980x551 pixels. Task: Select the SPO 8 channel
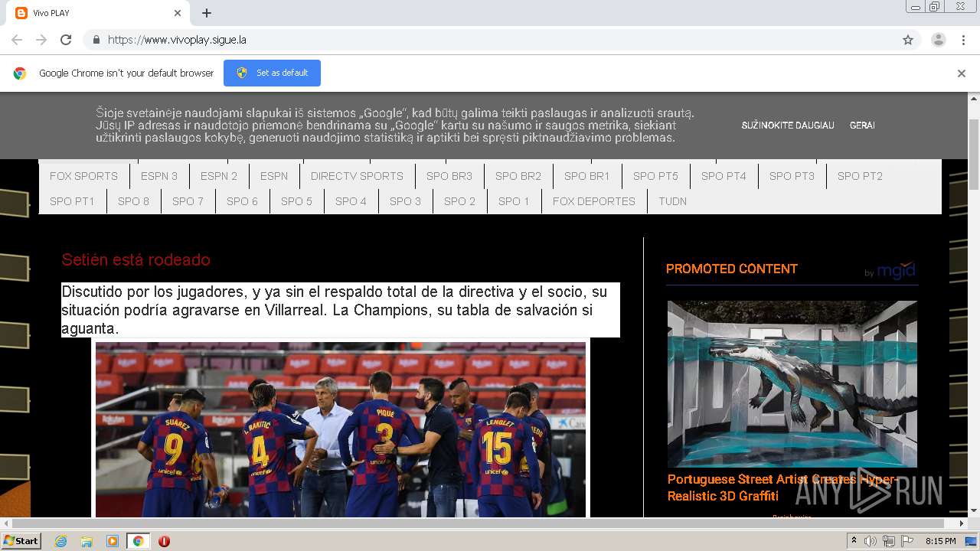[x=133, y=201]
